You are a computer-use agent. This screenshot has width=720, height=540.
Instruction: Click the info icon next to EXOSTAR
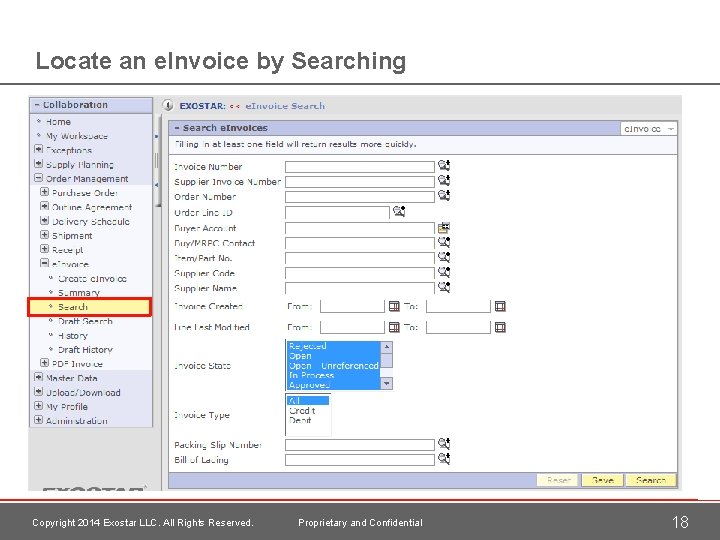click(168, 106)
